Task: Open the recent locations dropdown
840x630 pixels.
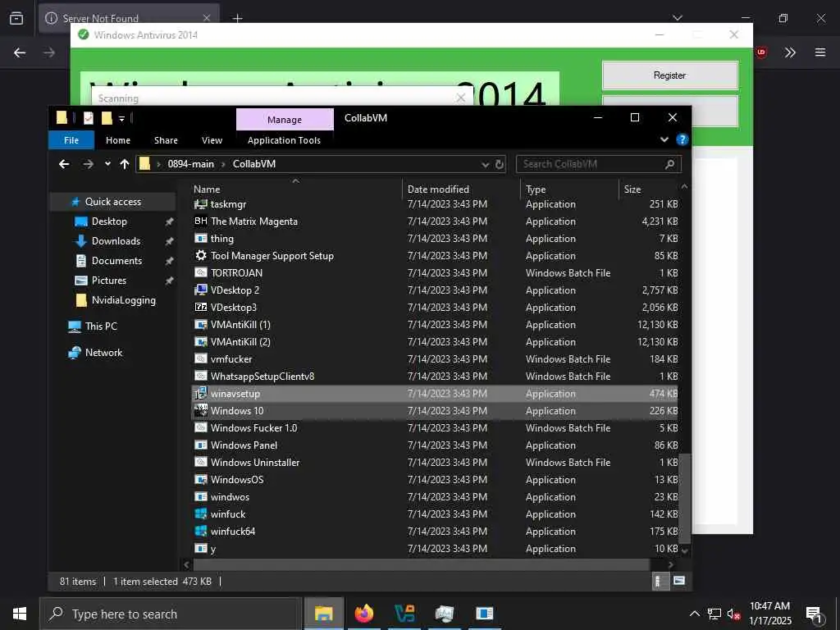Action: click(x=107, y=164)
